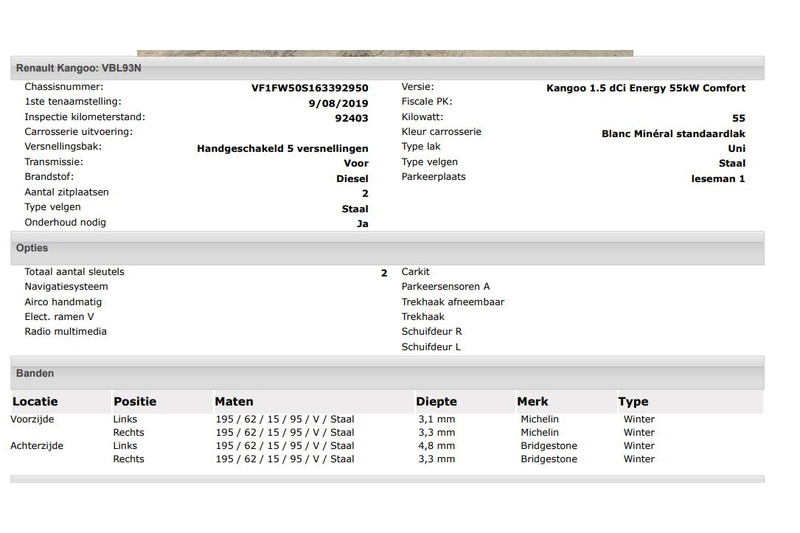The image size is (800, 533).
Task: Click the vehicle photo strip at top
Action: coord(385,53)
